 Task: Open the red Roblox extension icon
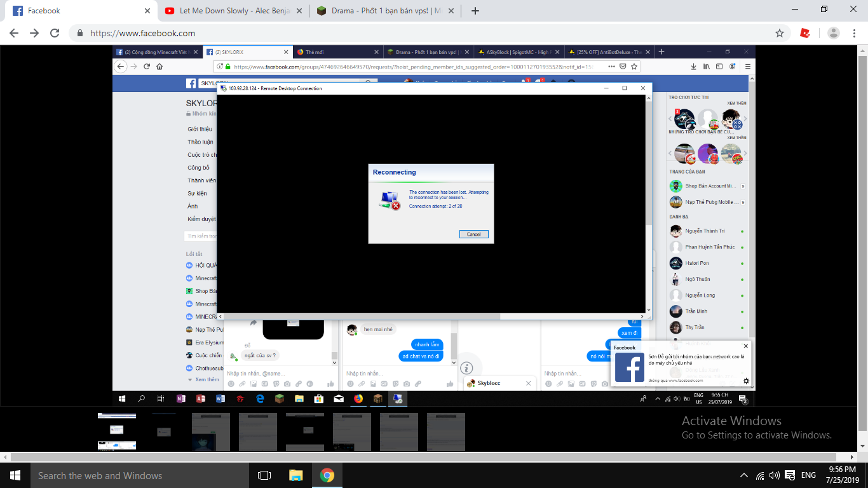point(805,33)
